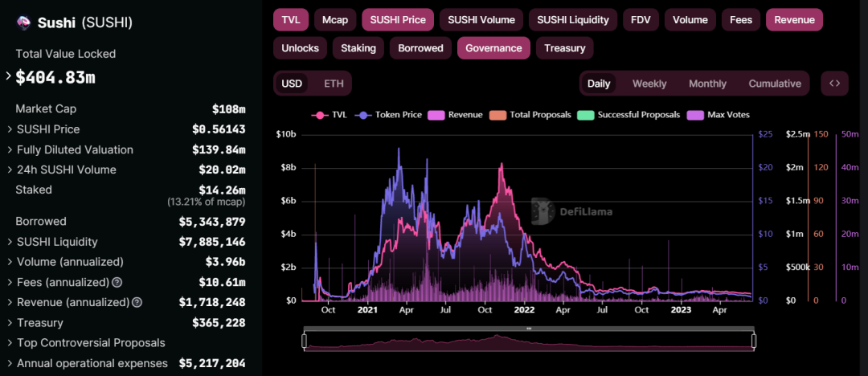Screen dimensions: 868x376
Task: Toggle Token Price series in legend
Action: point(390,115)
